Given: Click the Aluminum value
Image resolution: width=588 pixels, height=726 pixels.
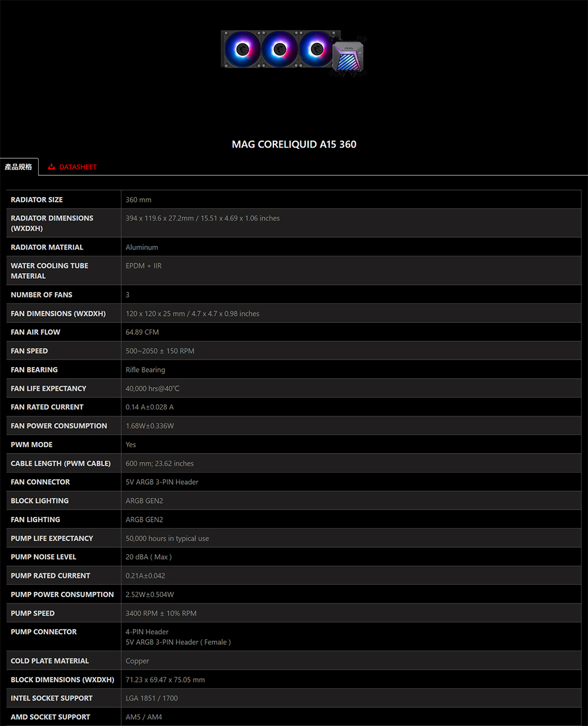Looking at the screenshot, I should [x=142, y=248].
